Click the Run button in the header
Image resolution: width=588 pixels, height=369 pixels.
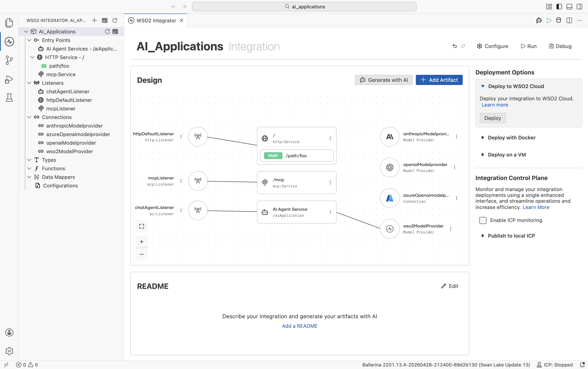[x=528, y=46]
